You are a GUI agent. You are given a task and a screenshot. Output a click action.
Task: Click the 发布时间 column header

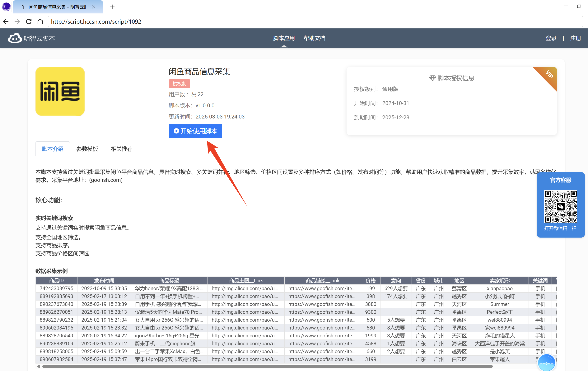click(x=104, y=281)
